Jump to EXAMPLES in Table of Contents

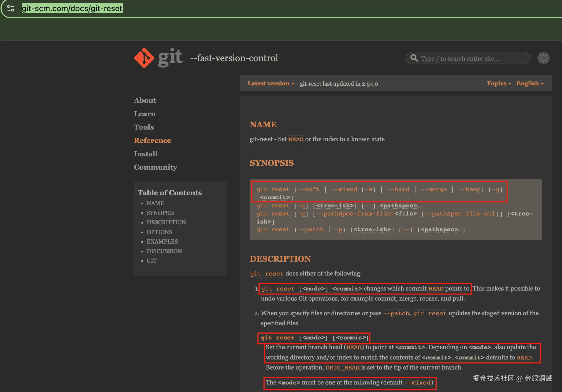(x=162, y=242)
